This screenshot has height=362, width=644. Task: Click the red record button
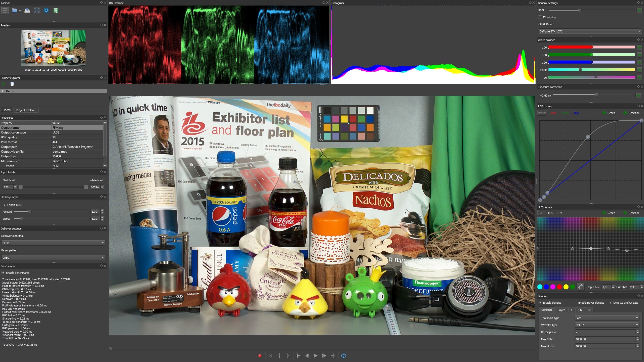click(x=260, y=356)
